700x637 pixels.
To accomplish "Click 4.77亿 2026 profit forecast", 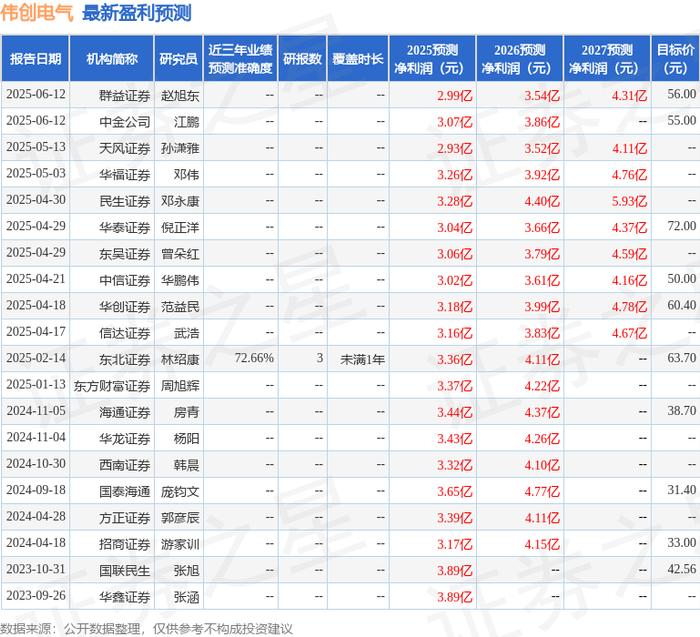I will [x=542, y=491].
